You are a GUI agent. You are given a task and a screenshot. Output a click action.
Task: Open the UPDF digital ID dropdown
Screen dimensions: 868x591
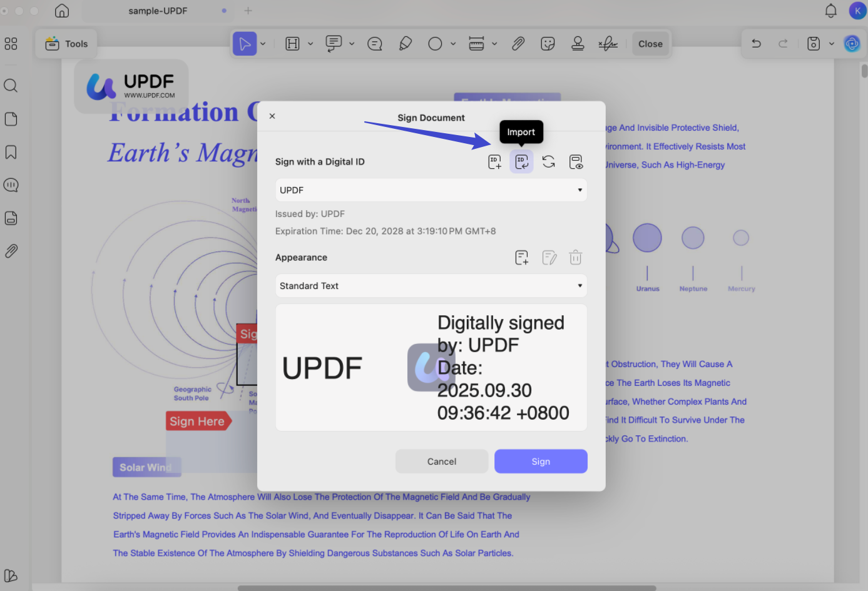(431, 190)
